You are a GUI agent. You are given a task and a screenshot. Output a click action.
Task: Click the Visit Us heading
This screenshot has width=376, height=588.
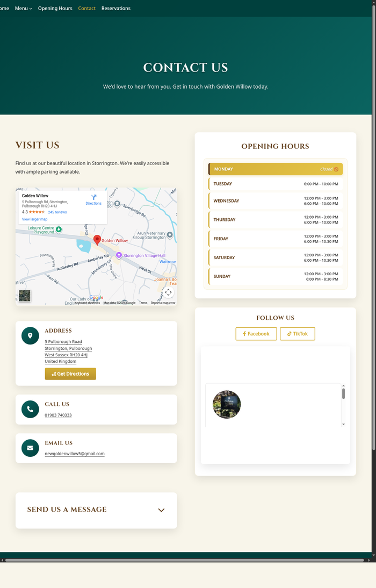click(38, 145)
